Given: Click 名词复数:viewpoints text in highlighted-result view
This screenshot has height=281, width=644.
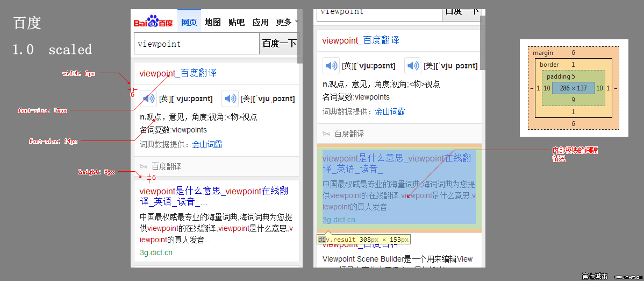Looking at the screenshot, I should 356,97.
